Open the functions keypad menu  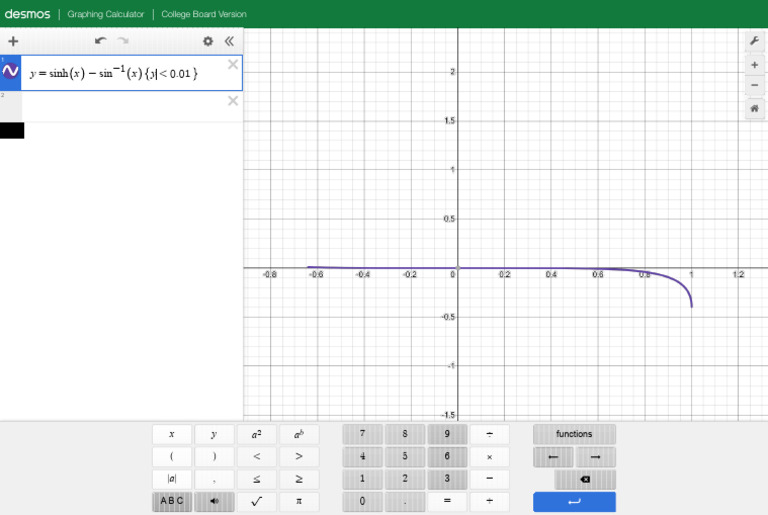pyautogui.click(x=574, y=434)
